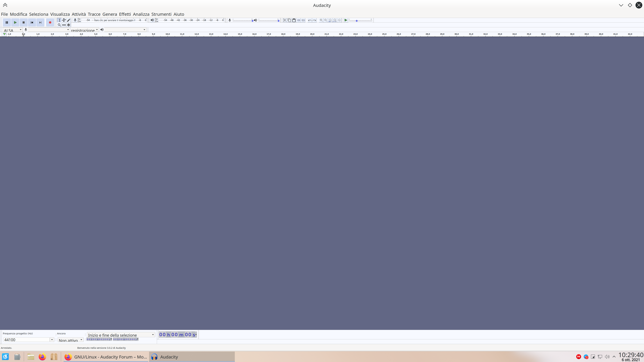The height and width of the screenshot is (362, 644).
Task: Click the Zoom Toggle icon
Action: [339, 20]
